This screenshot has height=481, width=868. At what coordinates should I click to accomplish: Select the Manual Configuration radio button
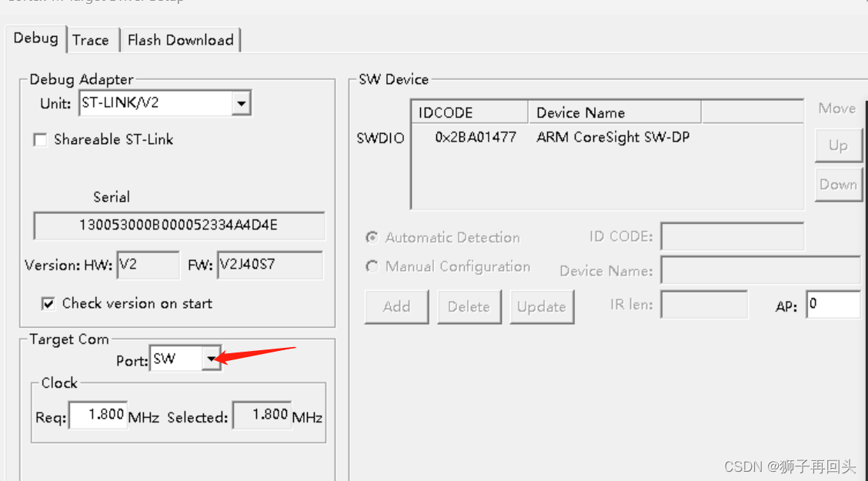click(x=372, y=266)
